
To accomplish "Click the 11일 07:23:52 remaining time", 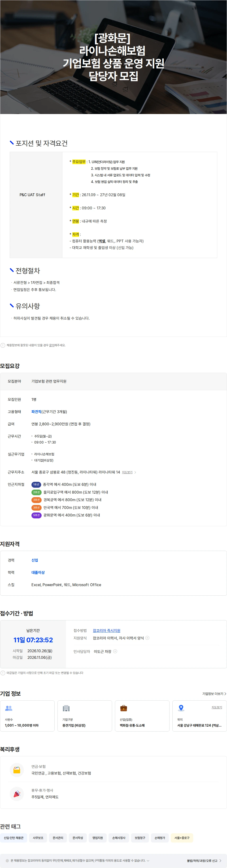I will 33,640.
